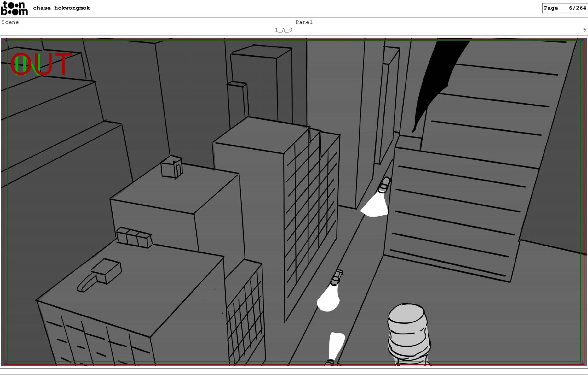Click the Page 6/264 box
Screen dimensions: 588x380
point(564,8)
